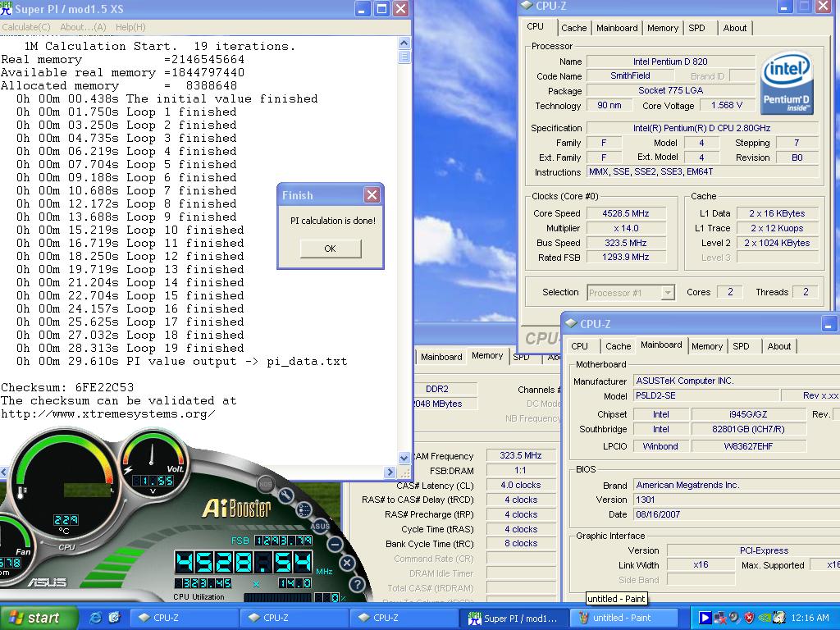Select Mainboard tab in middle CPU-Z window
The image size is (840, 630).
pos(441,357)
